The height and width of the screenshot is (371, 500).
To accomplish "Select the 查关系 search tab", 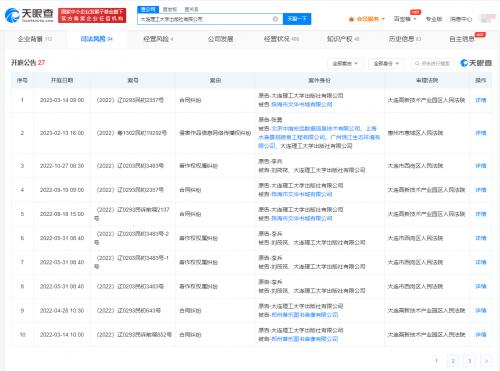I will 191,9.
